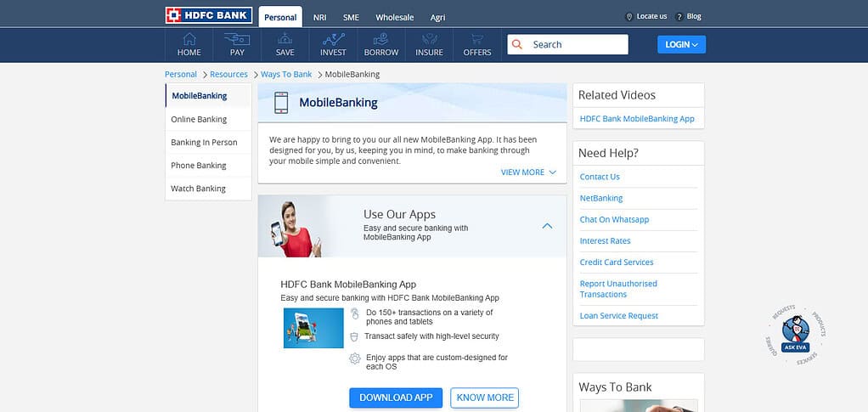Click the search magnifier icon
The height and width of the screenshot is (412, 868).
517,44
